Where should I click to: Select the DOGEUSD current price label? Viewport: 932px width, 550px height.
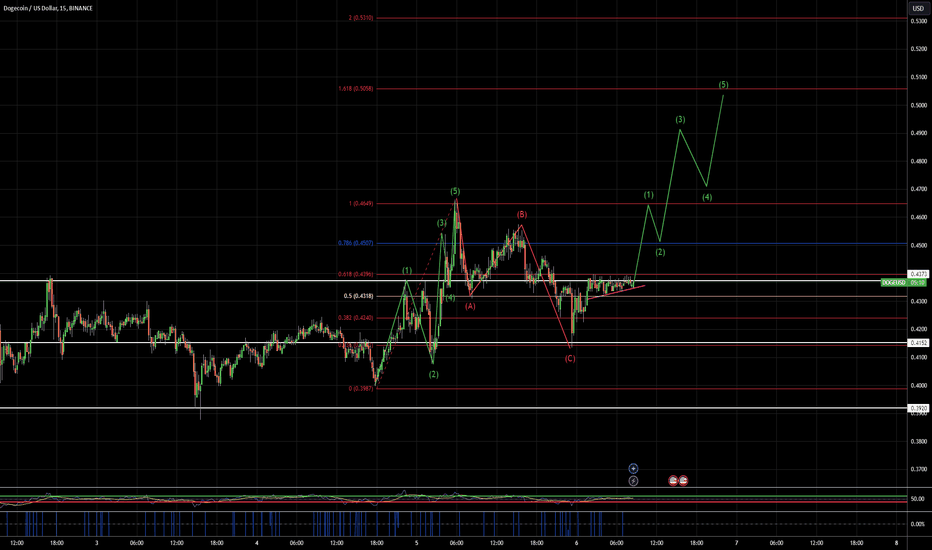pos(904,283)
